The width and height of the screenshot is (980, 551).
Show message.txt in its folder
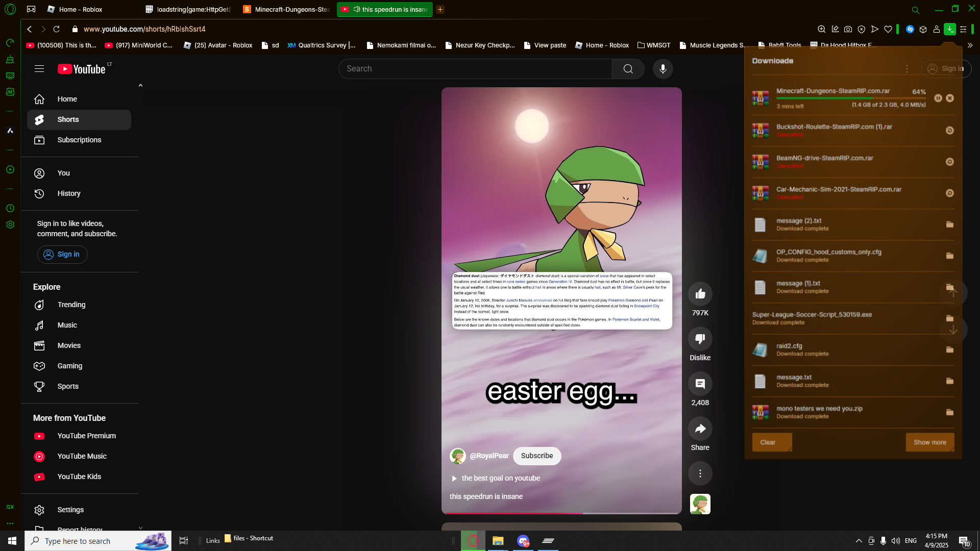[950, 381]
